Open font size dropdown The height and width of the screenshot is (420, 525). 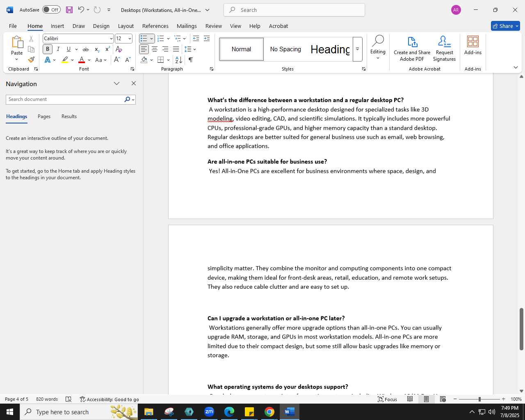(130, 39)
